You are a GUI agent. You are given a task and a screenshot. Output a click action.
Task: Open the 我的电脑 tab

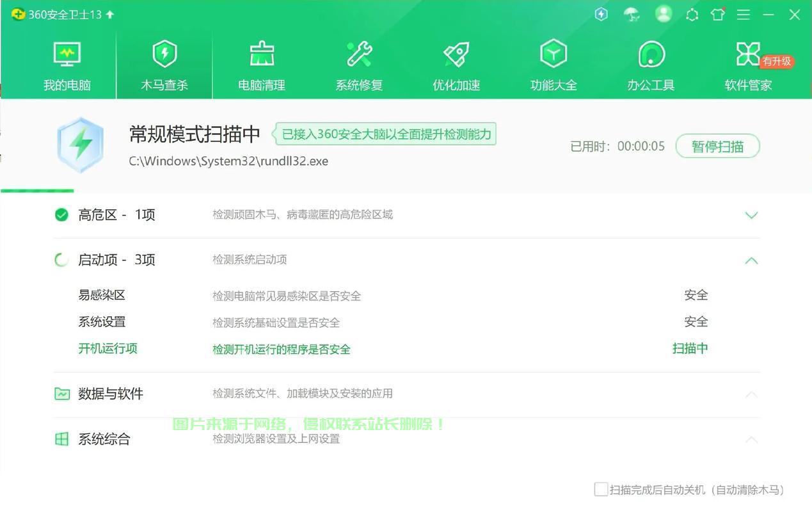point(67,66)
